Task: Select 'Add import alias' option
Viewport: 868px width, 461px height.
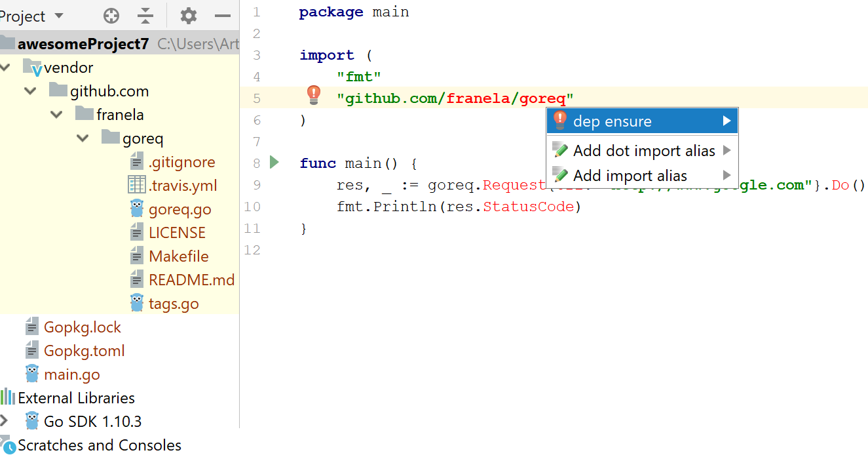Action: 630,176
